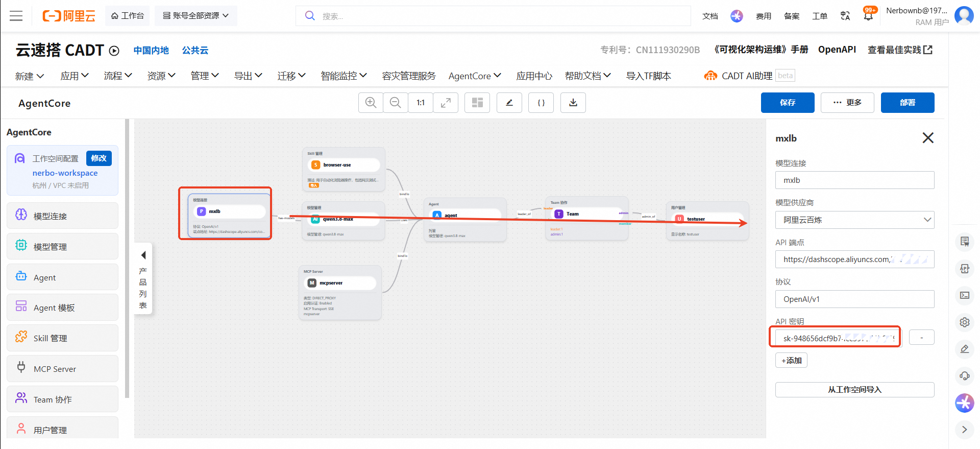Open the 新建 menu
980x449 pixels.
(30, 76)
